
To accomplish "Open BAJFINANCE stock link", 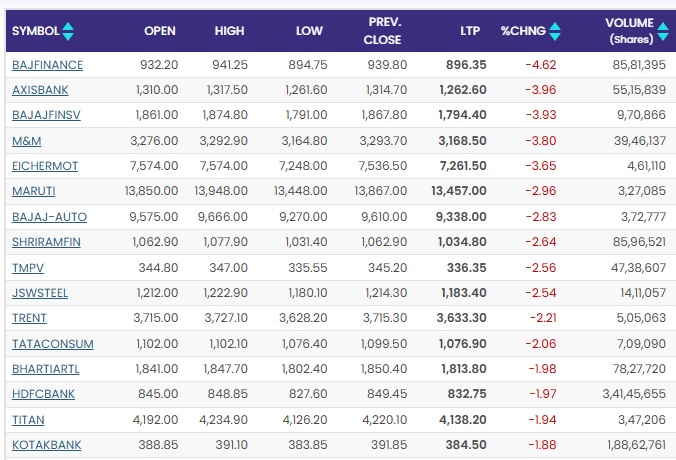I will tap(47, 65).
